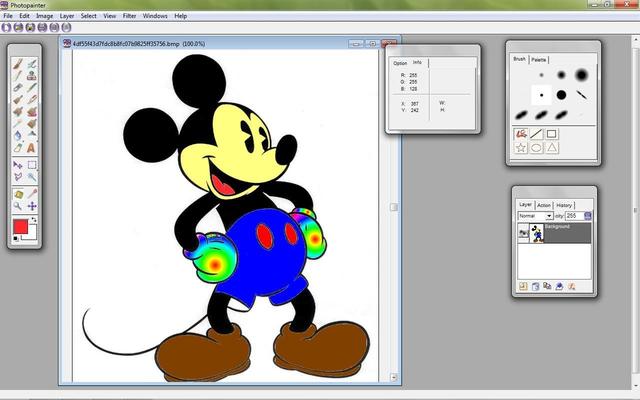The height and width of the screenshot is (400, 640).
Task: Click the first icon at Layer panel bottom
Action: [x=523, y=287]
